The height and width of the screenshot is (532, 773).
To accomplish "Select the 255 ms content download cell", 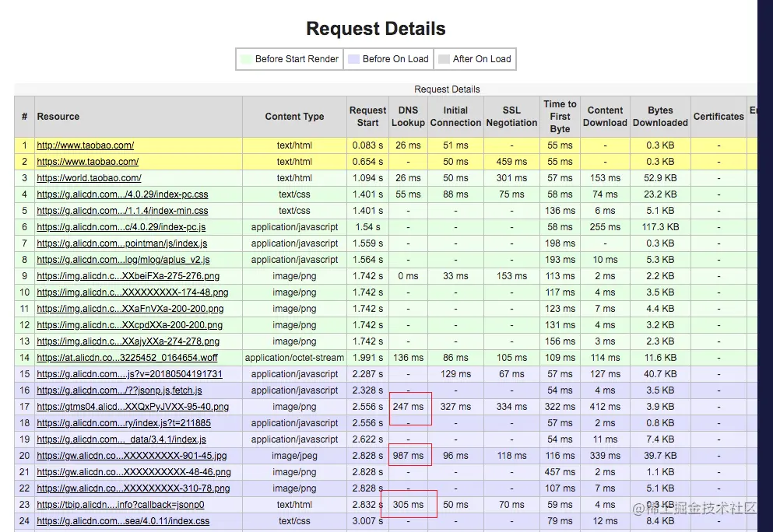I will 605,227.
